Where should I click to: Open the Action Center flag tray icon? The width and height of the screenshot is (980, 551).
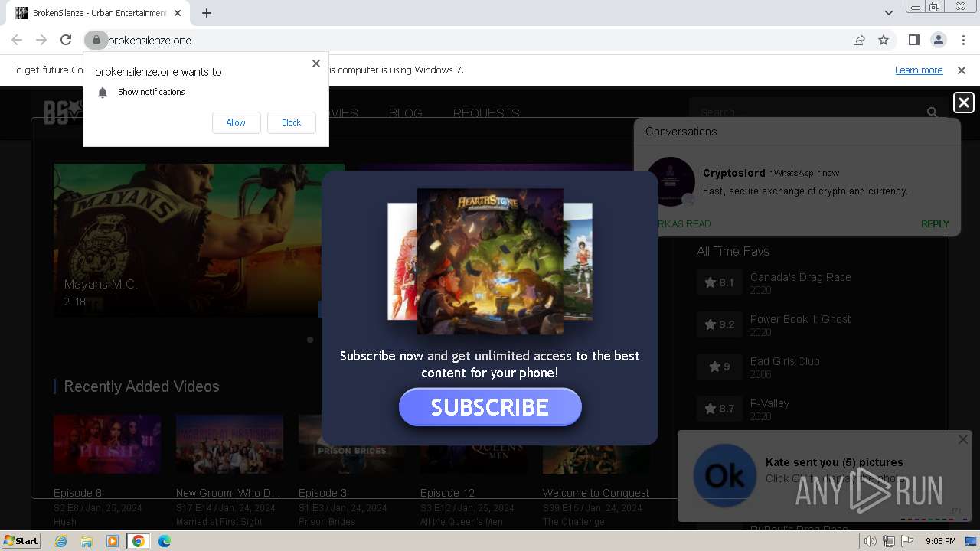[907, 541]
